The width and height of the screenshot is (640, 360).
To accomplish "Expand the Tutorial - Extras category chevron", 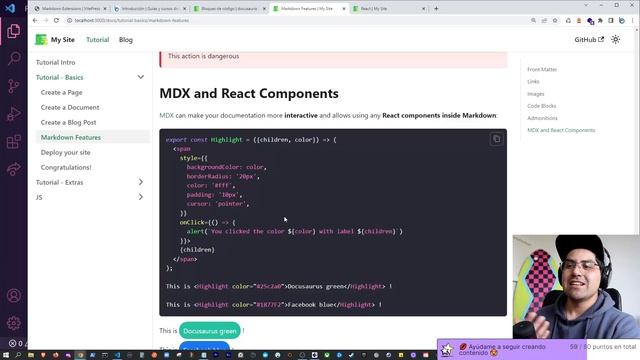I will coord(140,182).
